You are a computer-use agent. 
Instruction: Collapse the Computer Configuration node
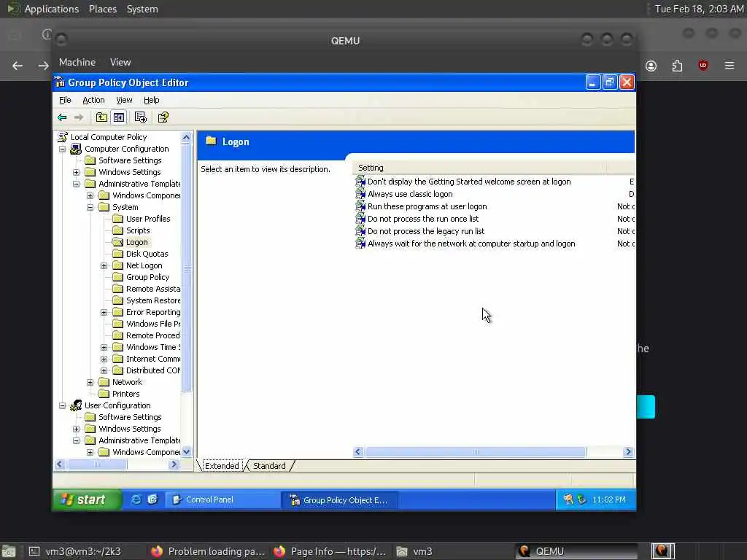tap(63, 149)
